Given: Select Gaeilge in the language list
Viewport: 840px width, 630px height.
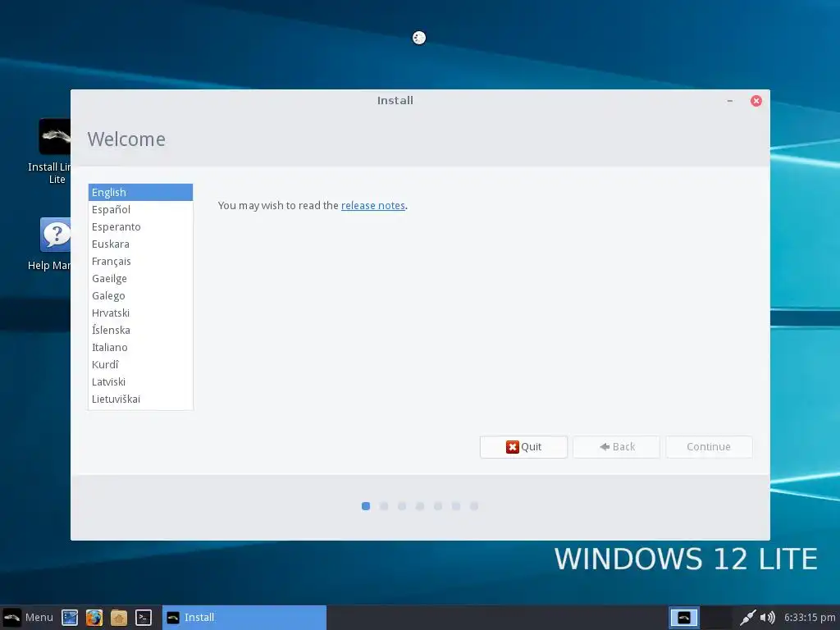Looking at the screenshot, I should click(x=140, y=279).
